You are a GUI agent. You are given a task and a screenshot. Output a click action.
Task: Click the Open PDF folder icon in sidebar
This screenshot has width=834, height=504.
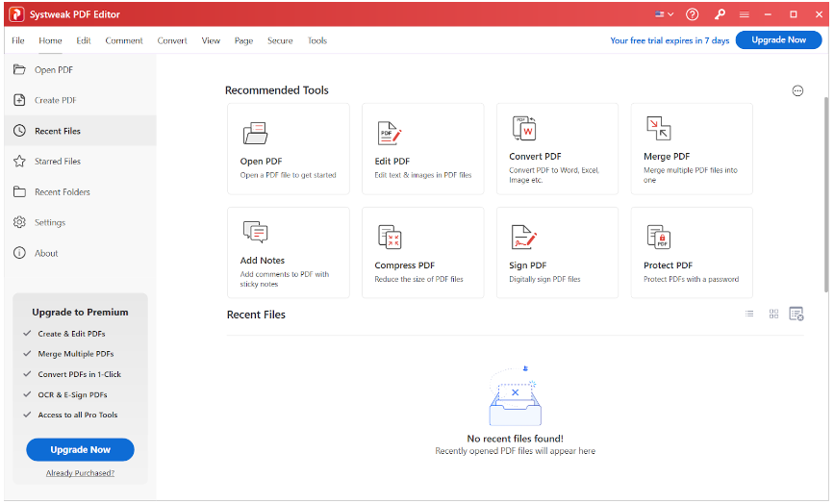pos(19,69)
